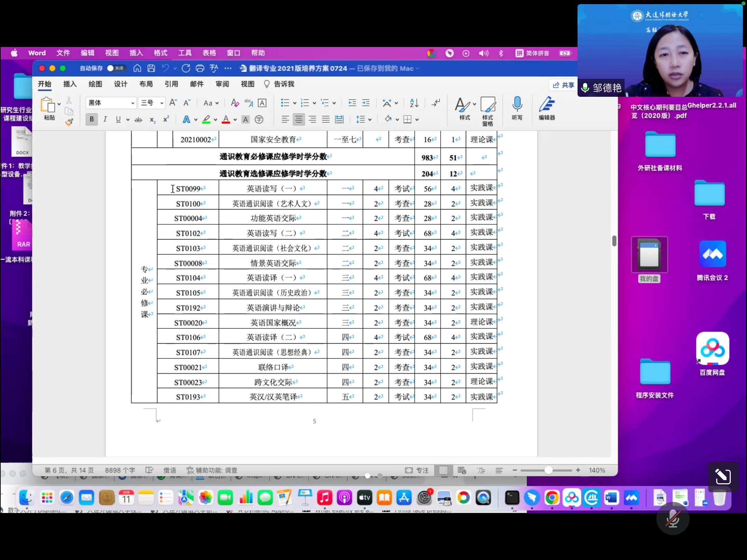Open the 表格 menu in menu bar

[x=209, y=53]
